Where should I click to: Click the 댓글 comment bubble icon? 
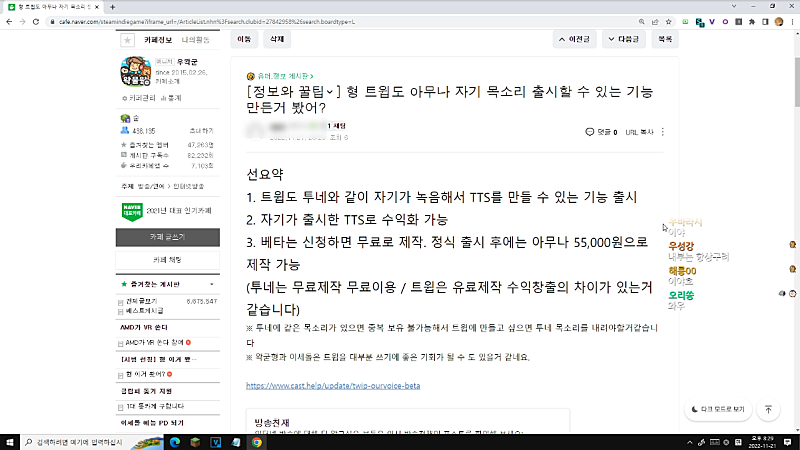tap(589, 132)
